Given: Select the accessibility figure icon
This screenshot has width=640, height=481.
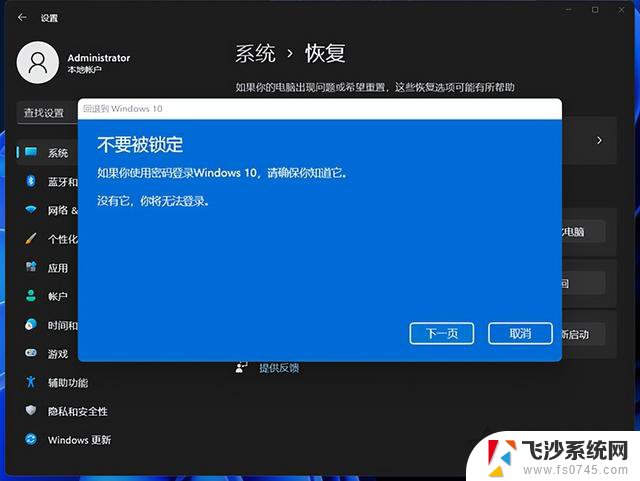Looking at the screenshot, I should coord(31,382).
